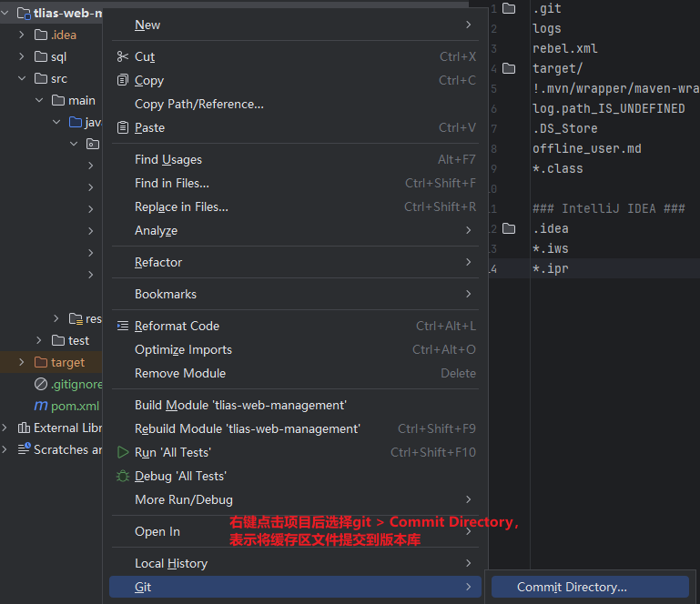Click the External Libraries icon
The width and height of the screenshot is (700, 604).
[x=24, y=428]
